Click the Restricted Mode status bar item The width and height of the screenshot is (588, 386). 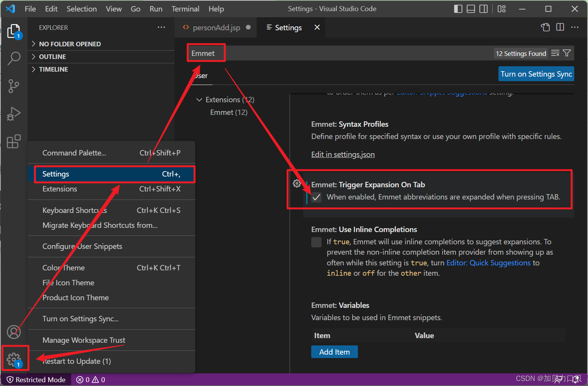tap(36, 379)
